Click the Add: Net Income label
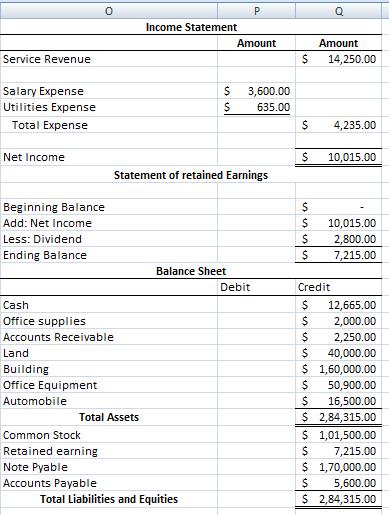This screenshot has width=389, height=515. (x=47, y=223)
